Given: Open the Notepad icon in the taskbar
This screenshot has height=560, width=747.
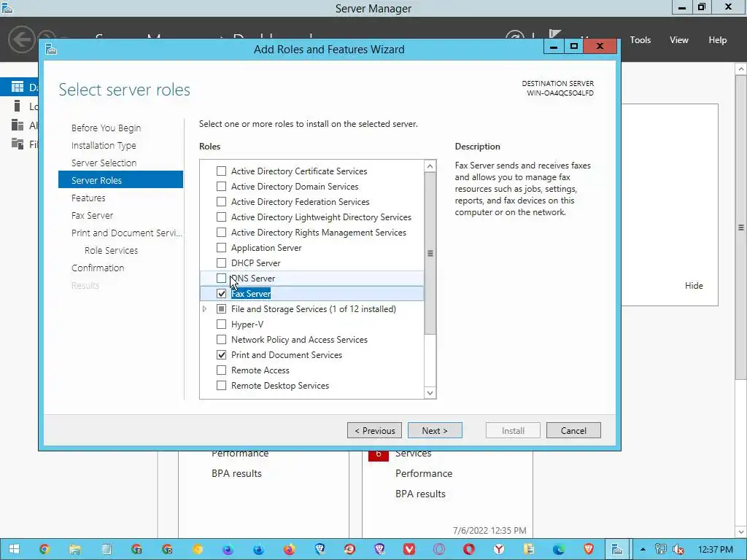Looking at the screenshot, I should [x=107, y=549].
